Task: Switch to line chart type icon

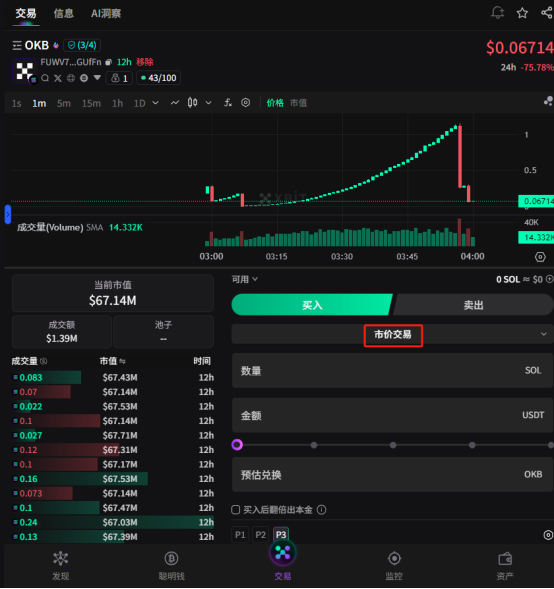Action: [x=175, y=103]
